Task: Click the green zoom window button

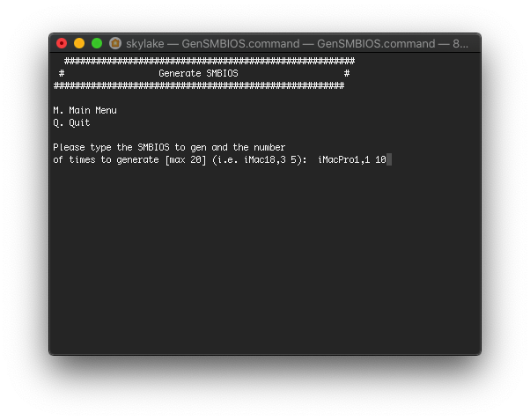Action: [97, 43]
